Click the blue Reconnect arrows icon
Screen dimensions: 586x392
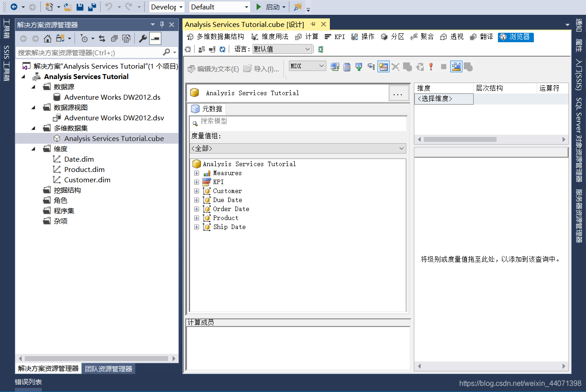pyautogui.click(x=222, y=49)
